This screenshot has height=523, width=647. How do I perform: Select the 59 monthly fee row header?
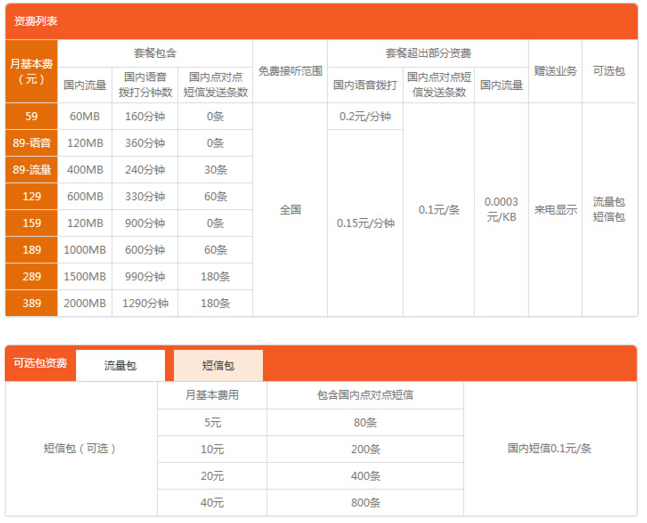point(31,116)
